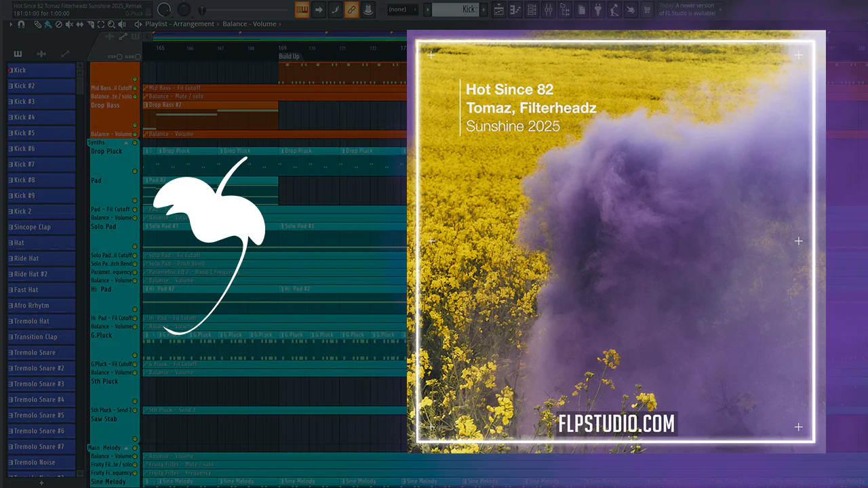Open the Kick pattern name dropdown
This screenshot has width=868, height=488.
pos(454,9)
